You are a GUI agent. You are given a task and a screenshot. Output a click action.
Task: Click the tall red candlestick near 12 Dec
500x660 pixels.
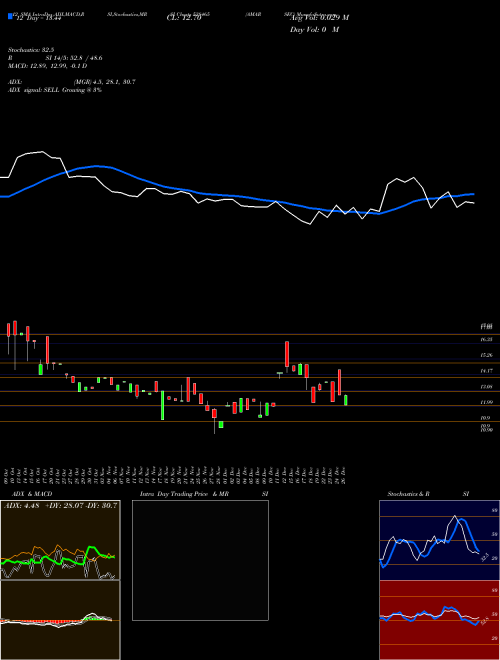287,354
